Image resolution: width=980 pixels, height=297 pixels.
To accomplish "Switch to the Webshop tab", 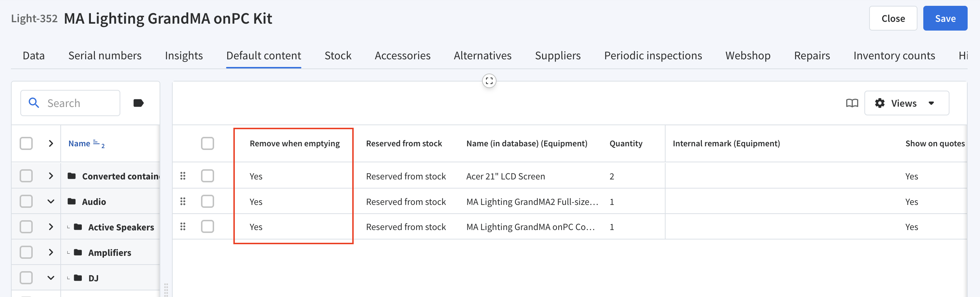I will 748,56.
